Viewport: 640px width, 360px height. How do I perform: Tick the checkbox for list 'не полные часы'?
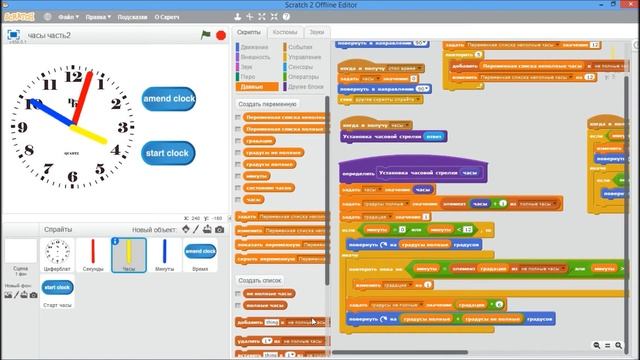coord(238,293)
